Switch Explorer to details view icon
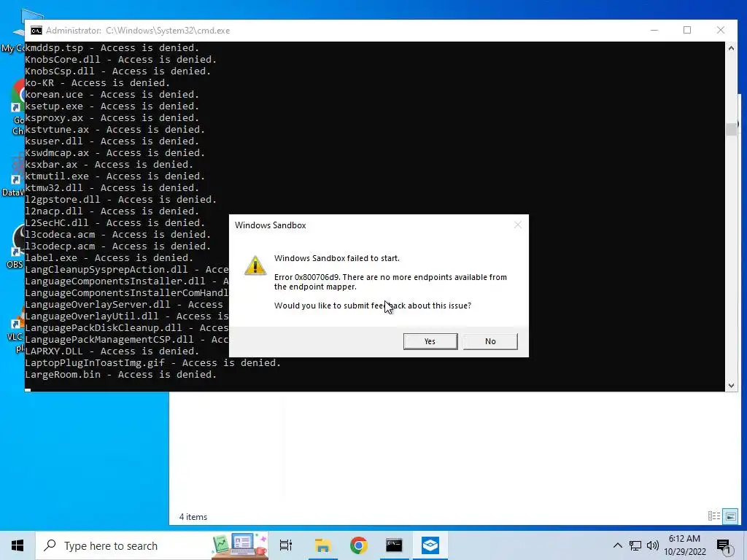 click(713, 516)
